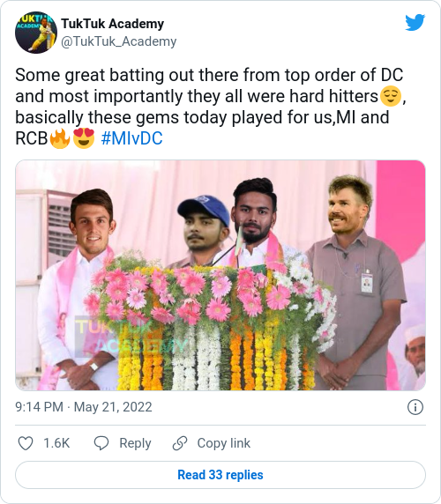
Task: Click the 9:14 PM May 21, 2022 timestamp
Action: [84, 407]
